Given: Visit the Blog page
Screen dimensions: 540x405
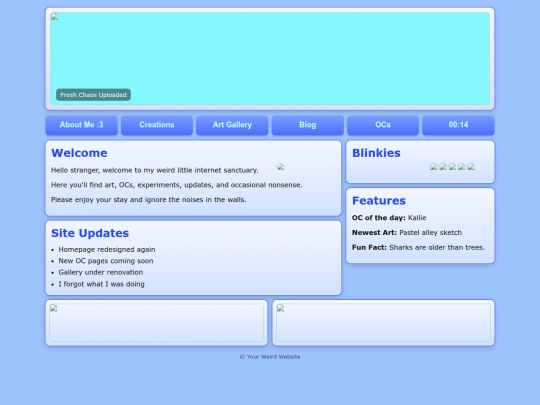Looking at the screenshot, I should (x=308, y=125).
